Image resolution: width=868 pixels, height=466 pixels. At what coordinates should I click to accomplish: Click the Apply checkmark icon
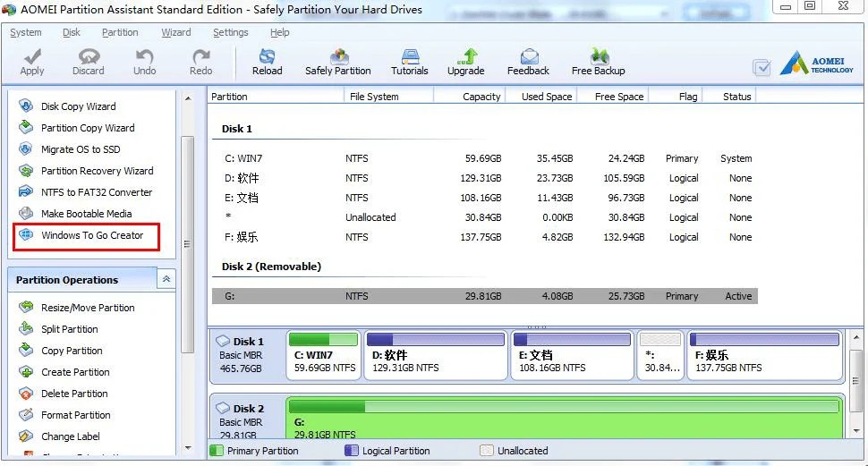32,55
